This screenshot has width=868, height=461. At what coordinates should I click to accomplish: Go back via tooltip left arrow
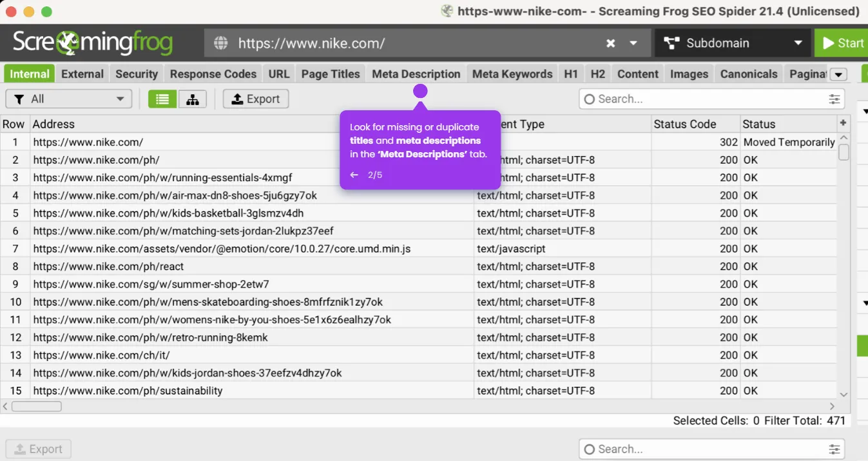354,175
